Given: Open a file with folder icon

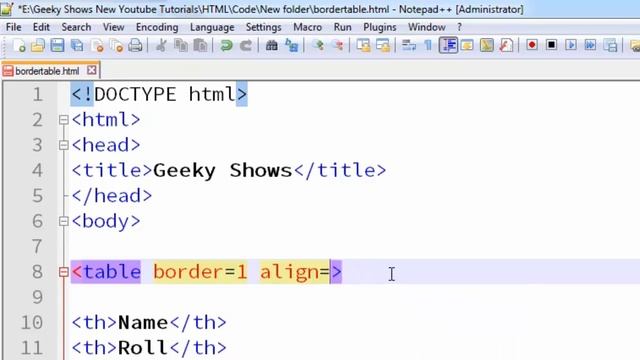Looking at the screenshot, I should [x=38, y=45].
